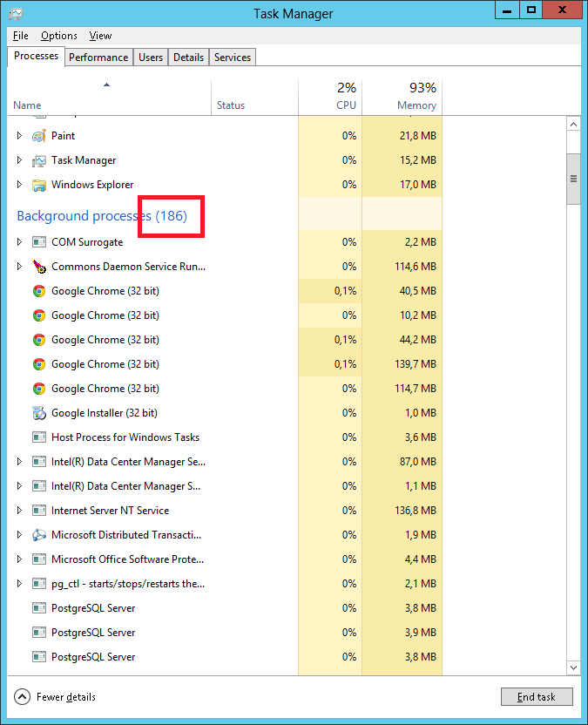Open the Options menu
Screen dimensions: 588x725
coord(58,36)
